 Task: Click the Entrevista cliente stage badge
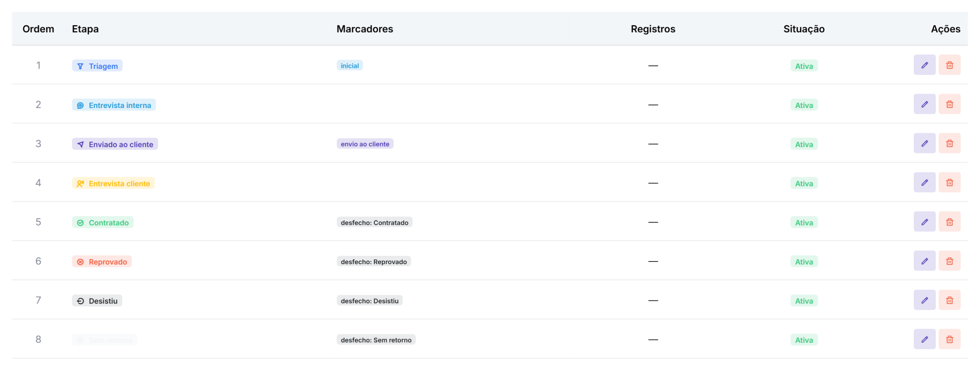113,183
